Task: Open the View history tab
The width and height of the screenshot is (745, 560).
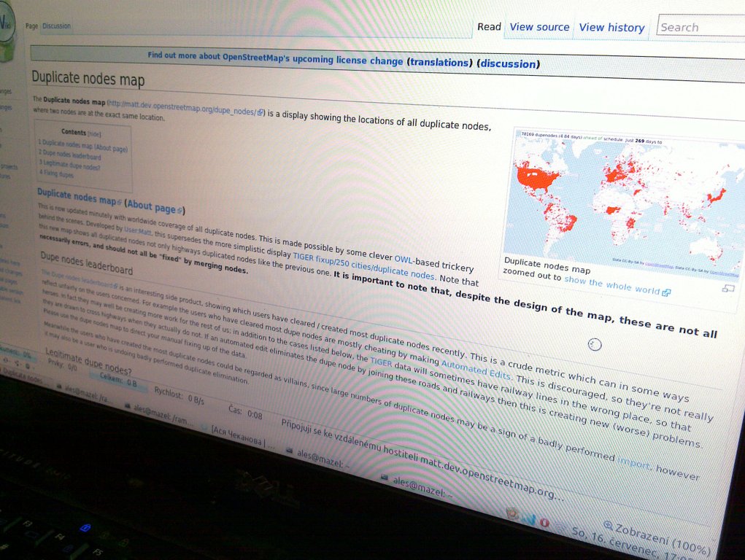Action: (611, 28)
